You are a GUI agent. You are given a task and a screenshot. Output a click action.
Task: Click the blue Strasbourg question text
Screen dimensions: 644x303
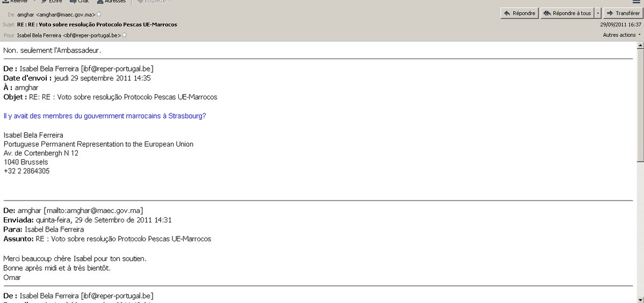(105, 115)
